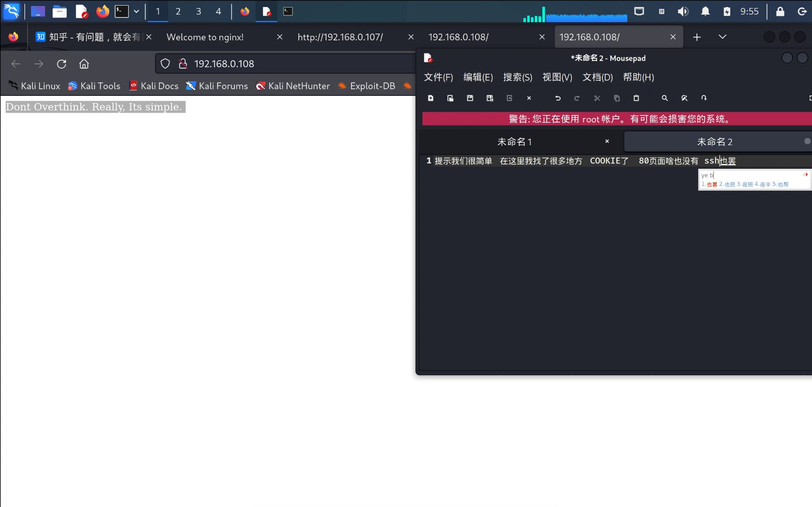The image size is (812, 507).
Task: Open the Exploit-DB bookmark
Action: coord(367,86)
